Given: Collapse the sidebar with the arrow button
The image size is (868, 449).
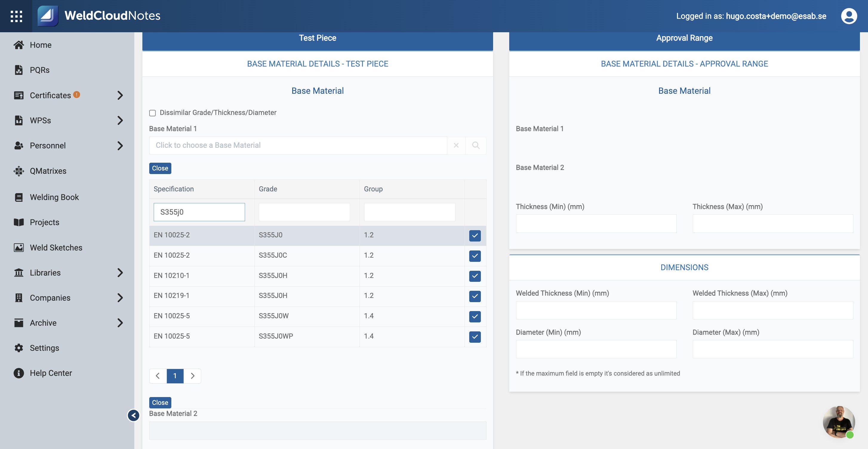Looking at the screenshot, I should [133, 415].
